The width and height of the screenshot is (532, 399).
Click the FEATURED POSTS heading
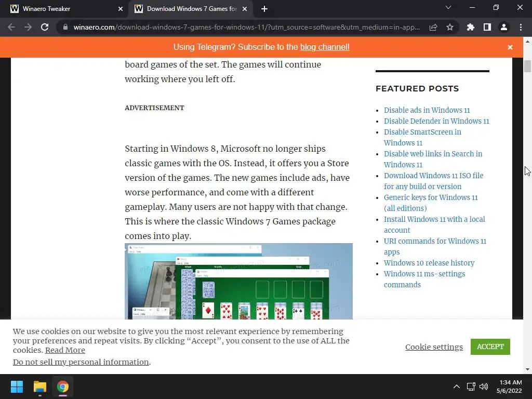417,88
